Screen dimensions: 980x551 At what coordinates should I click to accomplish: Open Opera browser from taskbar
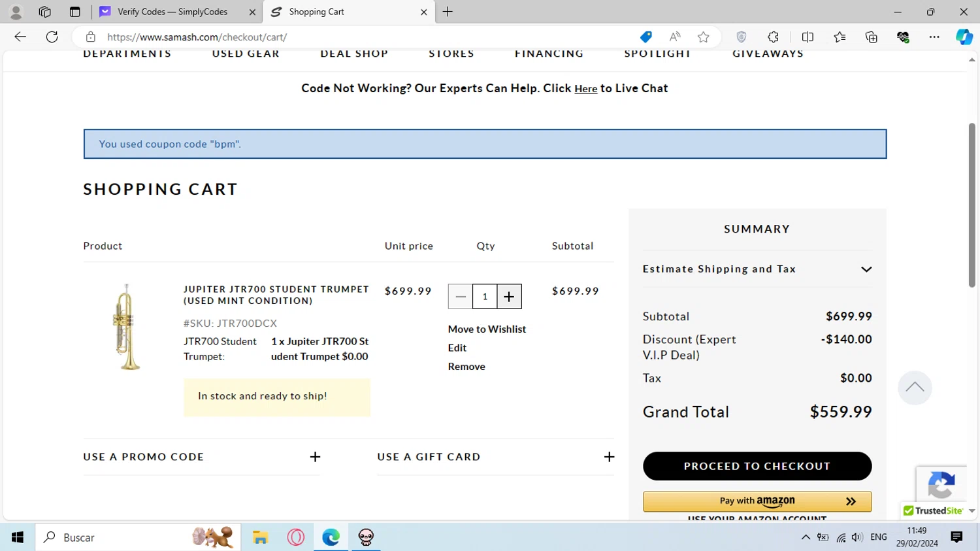(295, 537)
